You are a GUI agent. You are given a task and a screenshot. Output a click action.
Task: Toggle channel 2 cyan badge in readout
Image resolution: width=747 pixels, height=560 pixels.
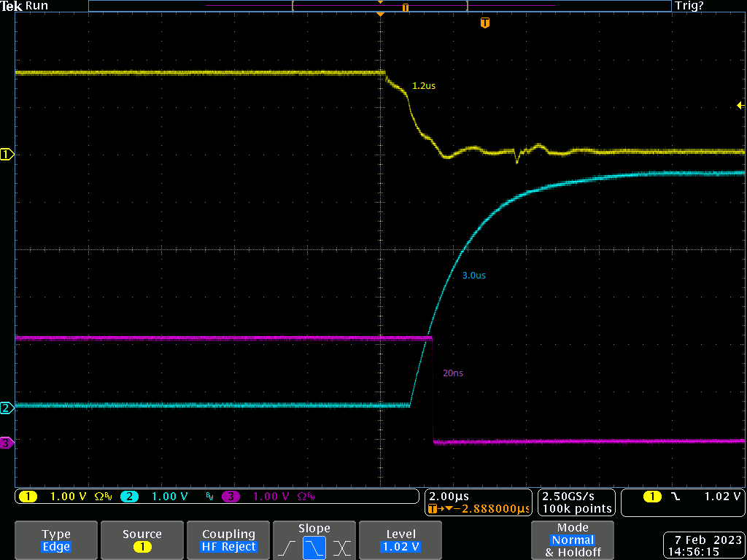pos(129,497)
